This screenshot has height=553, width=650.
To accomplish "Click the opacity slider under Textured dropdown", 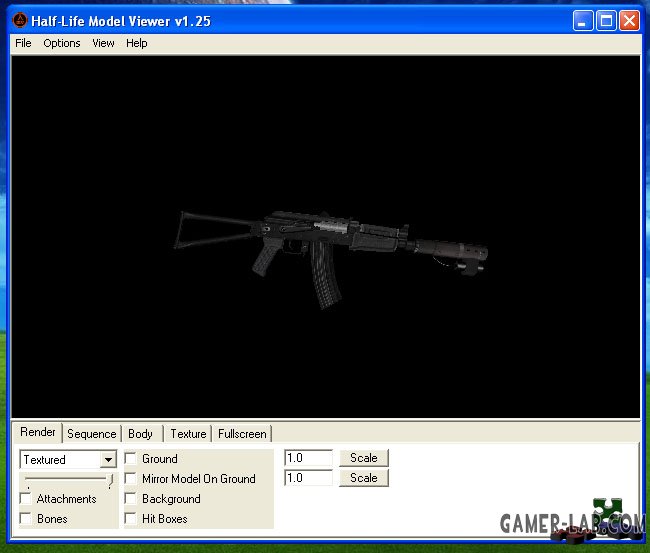I will (68, 480).
